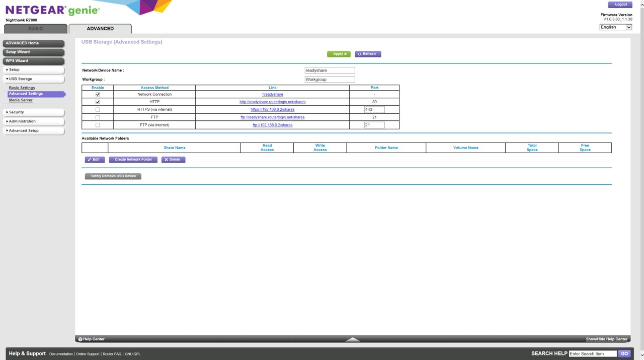Click Safely Remove USB Device button

click(x=113, y=176)
